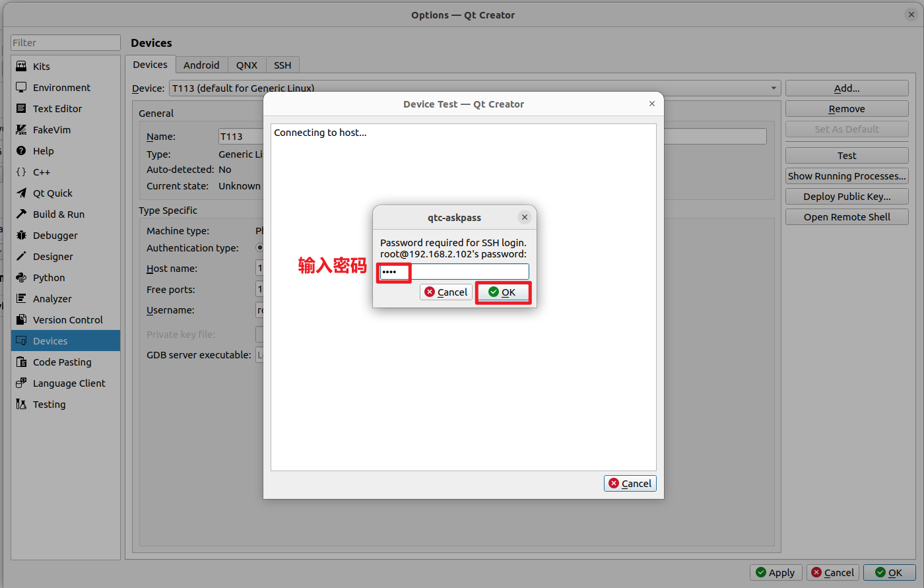Switch to the Android tab
This screenshot has width=924, height=588.
(x=201, y=65)
